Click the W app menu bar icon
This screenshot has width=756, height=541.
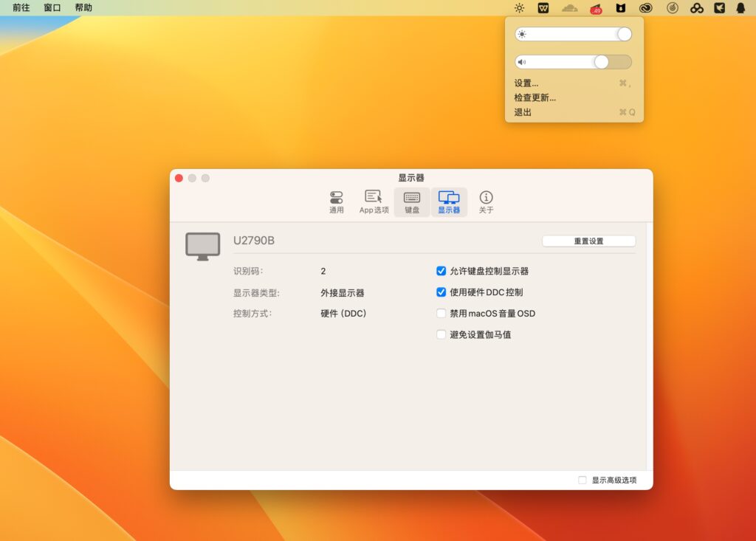(x=544, y=8)
